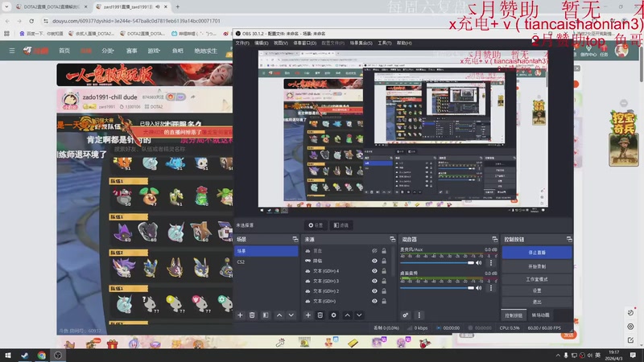Hide the gamepad-icon source via eye toggle
This screenshot has width=644, height=362.
pos(374,261)
